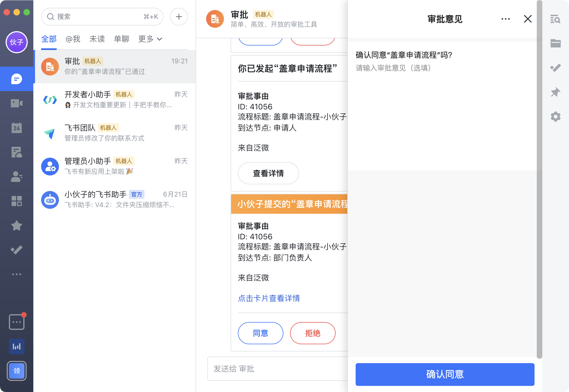
Task: Expand the 更多 filter dropdown
Action: 149,39
